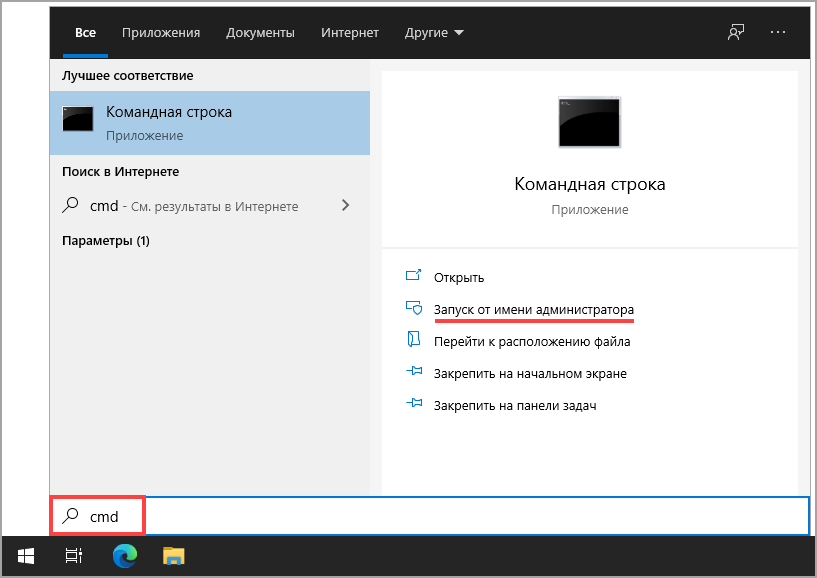Screen dimensions: 817x578
Task: Click the search box magnifier icon
Action: [70, 515]
